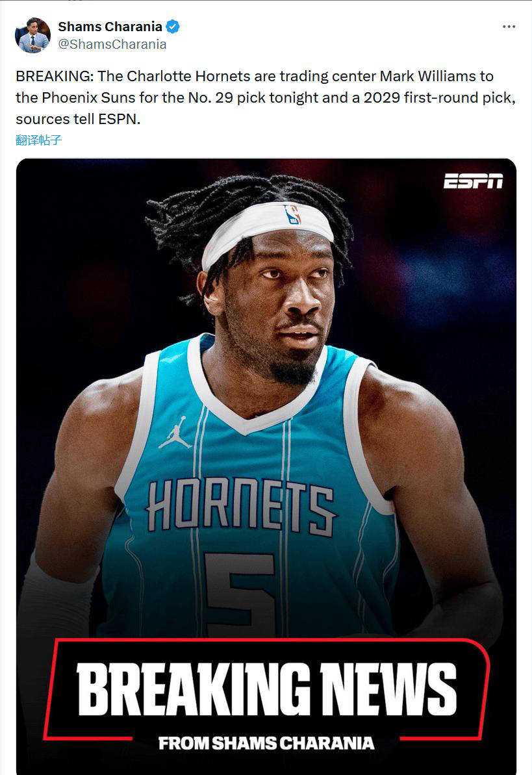The image size is (532, 775).
Task: Click the Jordan logo on the jersey
Action: [175, 433]
